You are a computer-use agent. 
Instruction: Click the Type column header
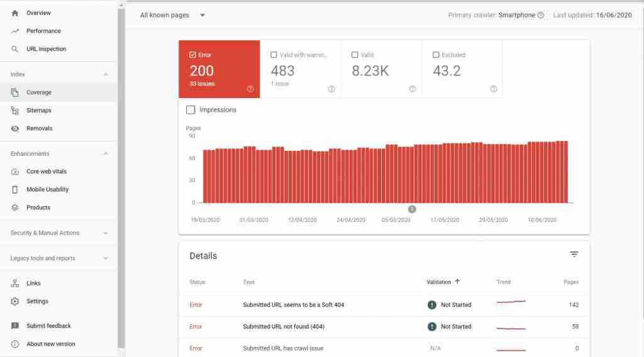pos(249,282)
